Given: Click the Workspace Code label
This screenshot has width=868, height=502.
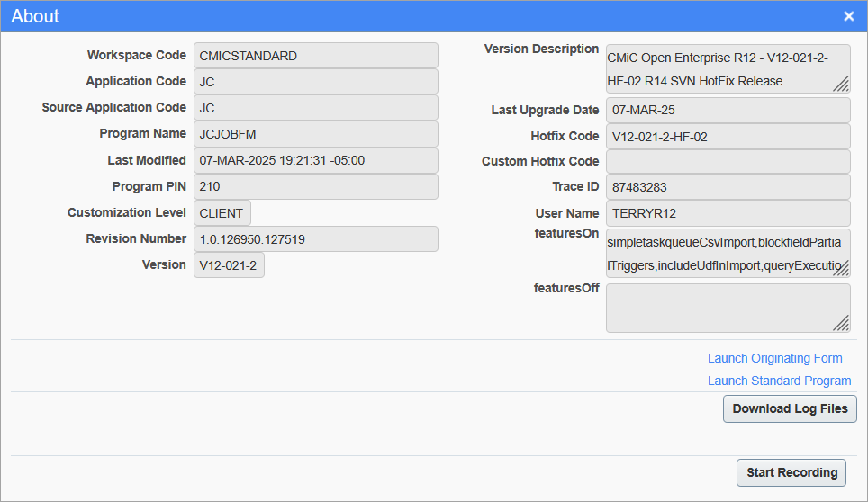Looking at the screenshot, I should click(x=137, y=55).
